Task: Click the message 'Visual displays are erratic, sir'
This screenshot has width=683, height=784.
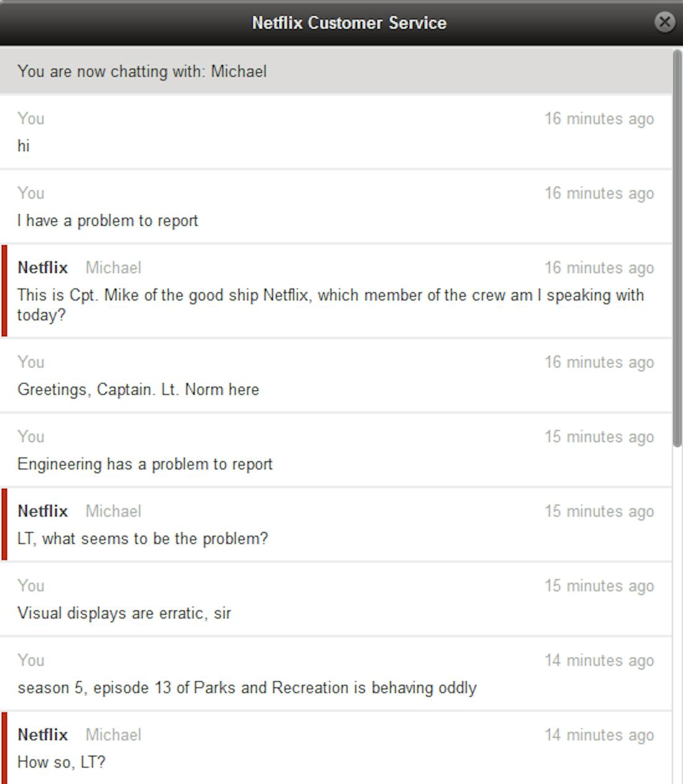Action: click(x=124, y=613)
